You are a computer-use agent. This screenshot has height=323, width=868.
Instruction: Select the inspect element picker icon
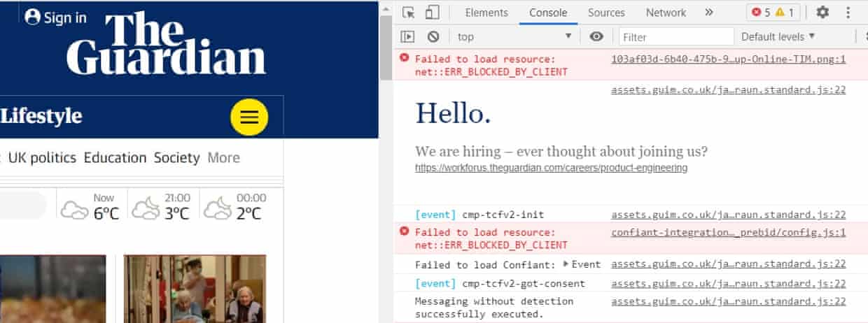(409, 13)
